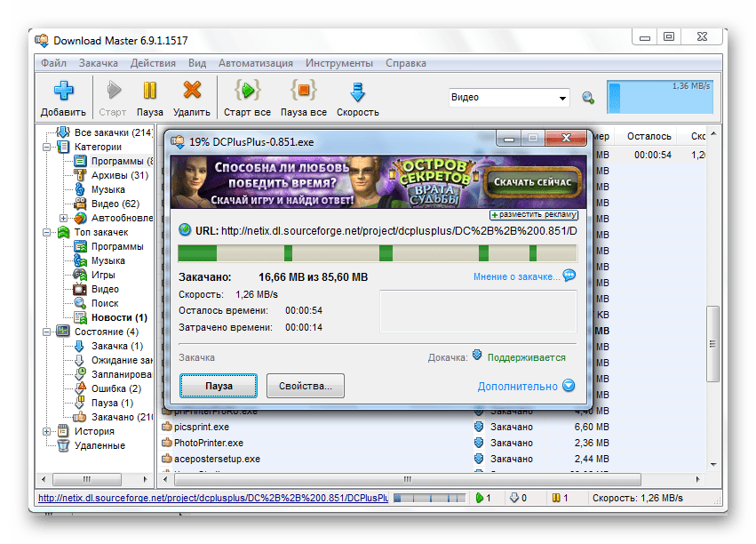Image resolution: width=756 pixels, height=544 pixels.
Task: Open the Автоматизация menu
Action: coord(256,63)
